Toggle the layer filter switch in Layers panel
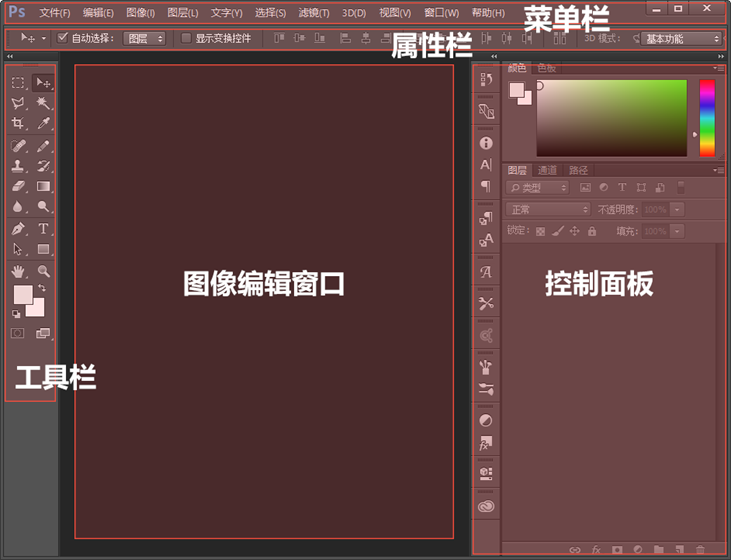Viewport: 731px width, 560px height. point(681,187)
